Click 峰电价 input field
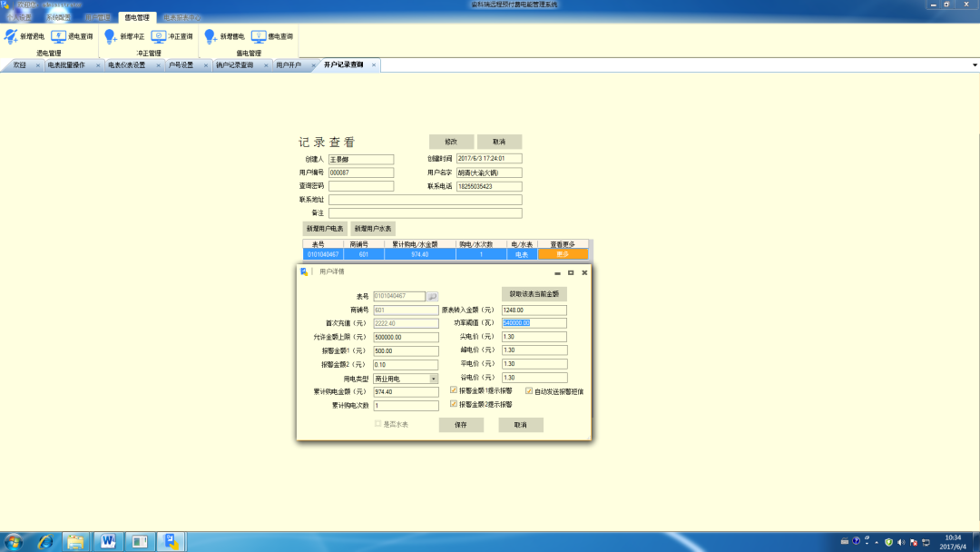Screen dimensions: 980x552 coord(534,350)
